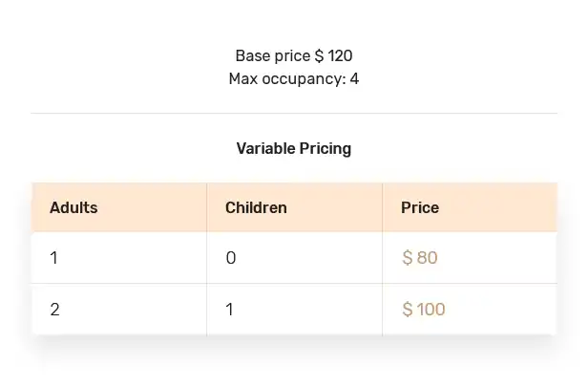Viewport: 588px width, 387px height.
Task: Click the dollar sign before 100
Action: click(x=408, y=310)
